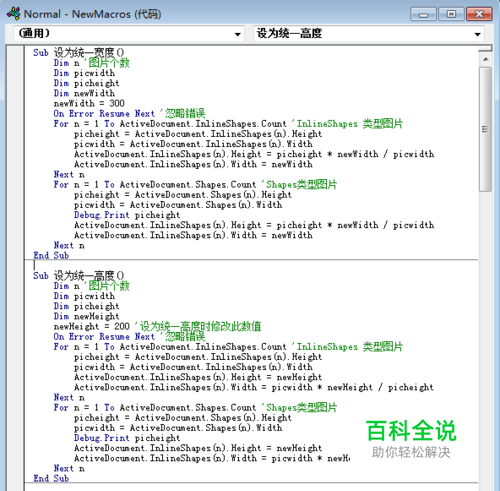Screen dimensions: 500x491
Task: Click Debug.Print picheight in 设为统一宽度 sub
Action: [x=127, y=215]
